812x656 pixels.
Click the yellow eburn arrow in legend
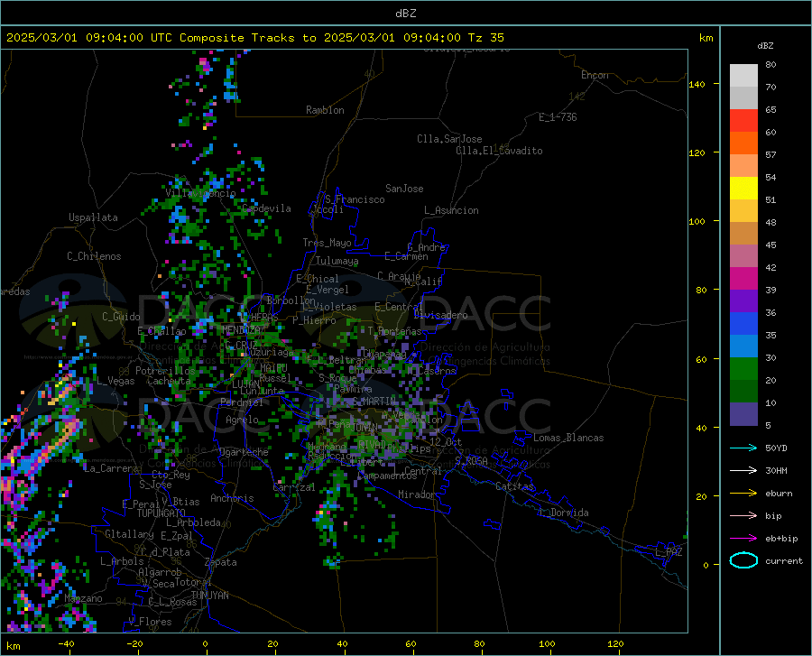click(743, 494)
